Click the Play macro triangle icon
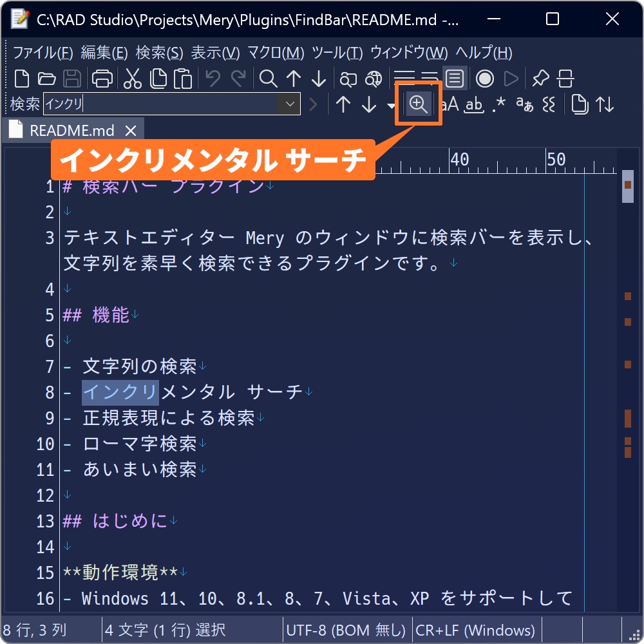Screen dimensions: 644x644 [511, 79]
